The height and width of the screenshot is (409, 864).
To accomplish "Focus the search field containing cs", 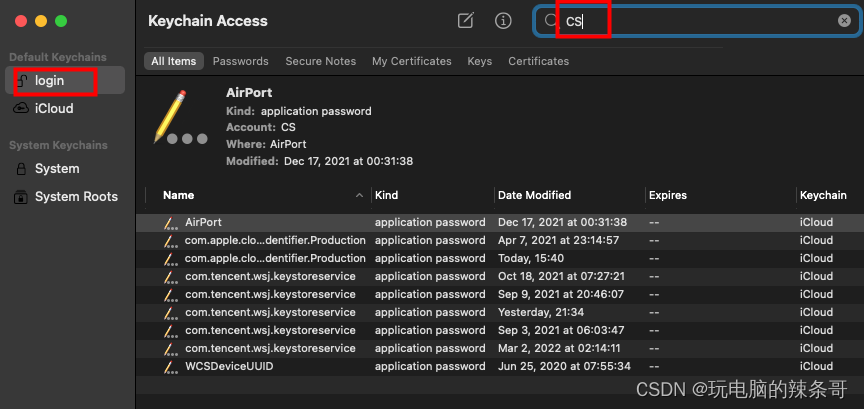I will click(x=696, y=21).
